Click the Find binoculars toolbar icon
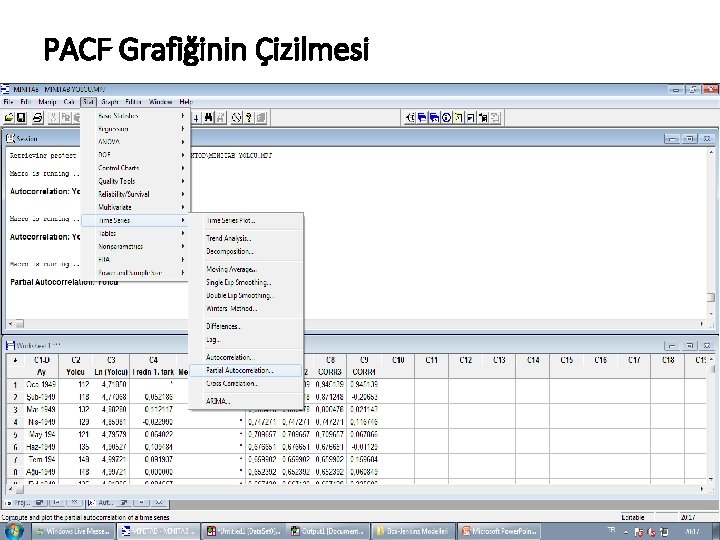This screenshot has height=540, width=720. coord(208,118)
